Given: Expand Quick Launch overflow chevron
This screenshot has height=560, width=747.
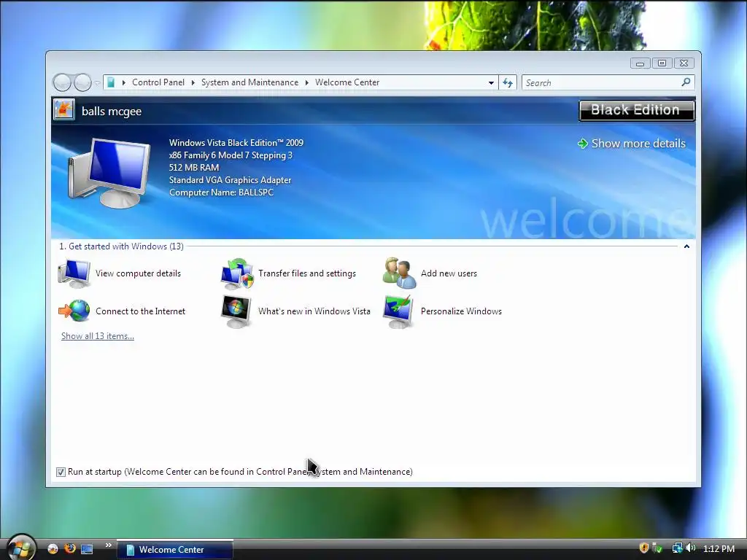Looking at the screenshot, I should [108, 545].
